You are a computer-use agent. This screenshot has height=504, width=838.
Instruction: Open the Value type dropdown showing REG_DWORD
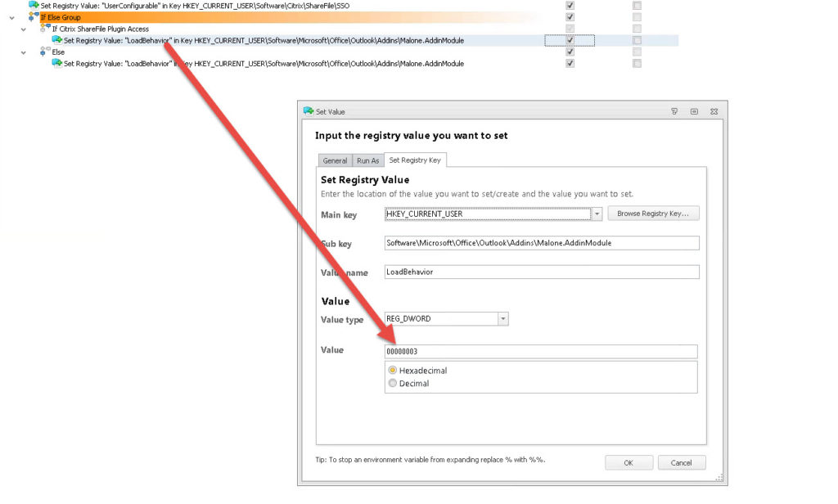502,319
